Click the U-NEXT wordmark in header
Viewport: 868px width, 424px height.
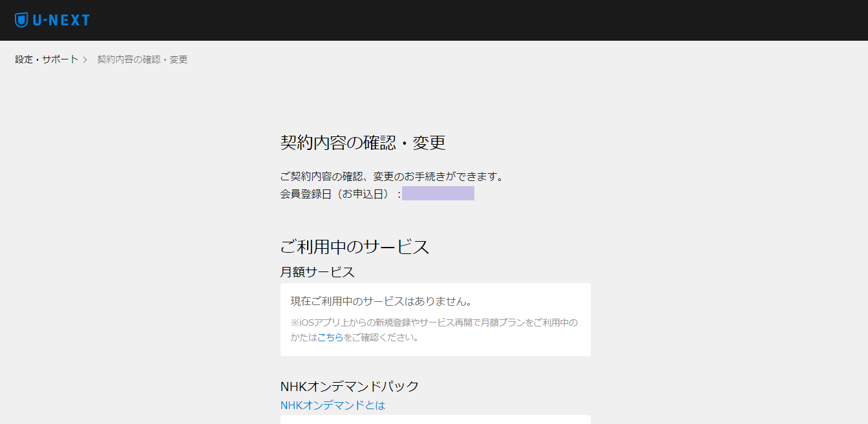click(61, 20)
